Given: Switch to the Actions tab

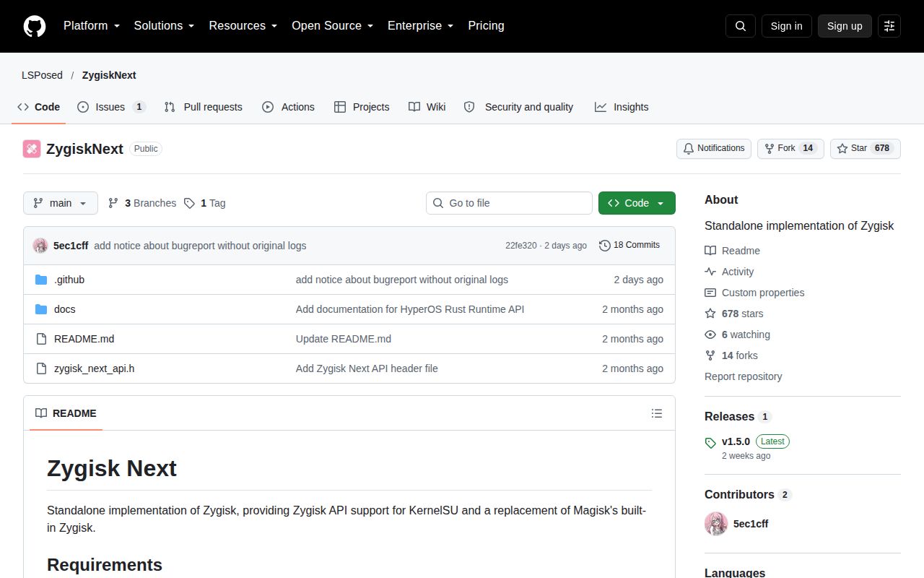Looking at the screenshot, I should (289, 107).
